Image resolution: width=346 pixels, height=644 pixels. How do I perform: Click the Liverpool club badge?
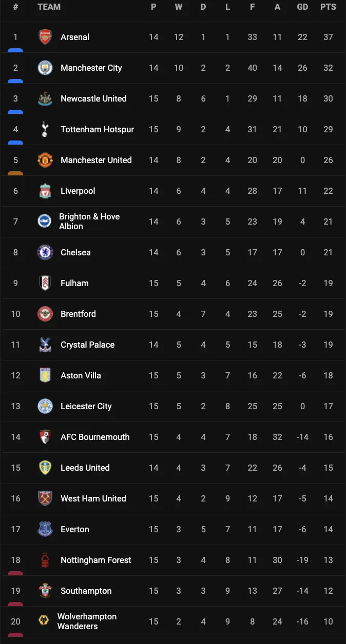[45, 191]
